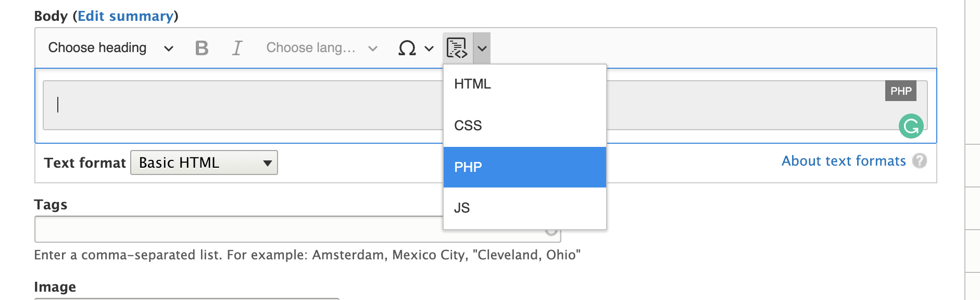
Task: Open the Basic HTML text format selector
Action: (x=204, y=162)
